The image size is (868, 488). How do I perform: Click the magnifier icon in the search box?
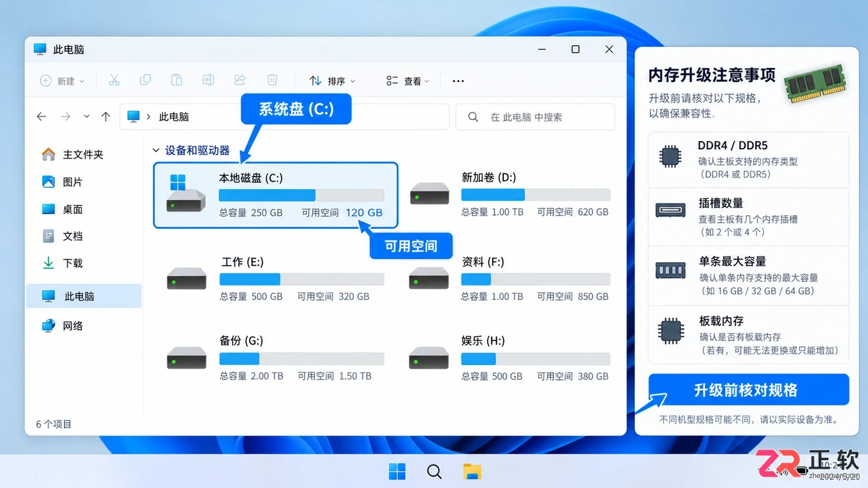pyautogui.click(x=473, y=117)
